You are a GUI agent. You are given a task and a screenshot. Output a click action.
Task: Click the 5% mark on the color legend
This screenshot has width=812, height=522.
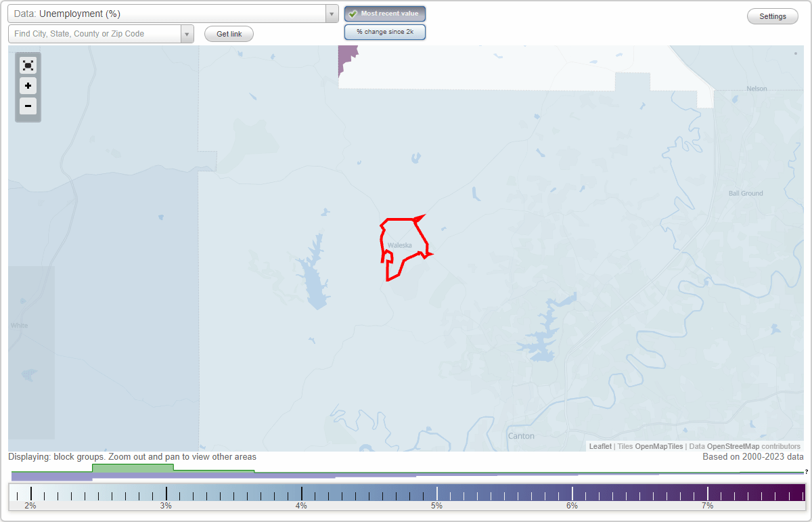pos(436,505)
